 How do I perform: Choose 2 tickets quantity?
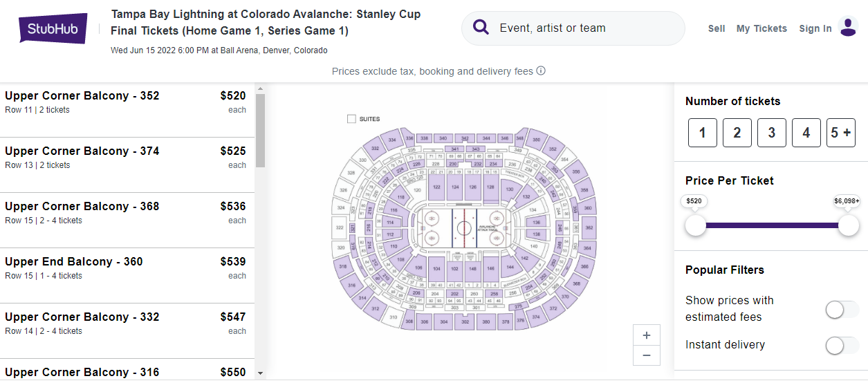737,133
